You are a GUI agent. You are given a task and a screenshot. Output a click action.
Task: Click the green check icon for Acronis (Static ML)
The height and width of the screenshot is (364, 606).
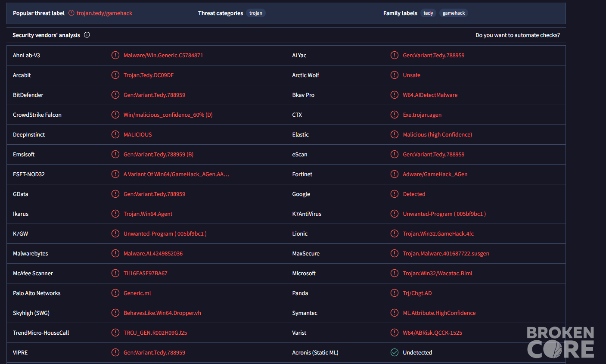pos(395,352)
